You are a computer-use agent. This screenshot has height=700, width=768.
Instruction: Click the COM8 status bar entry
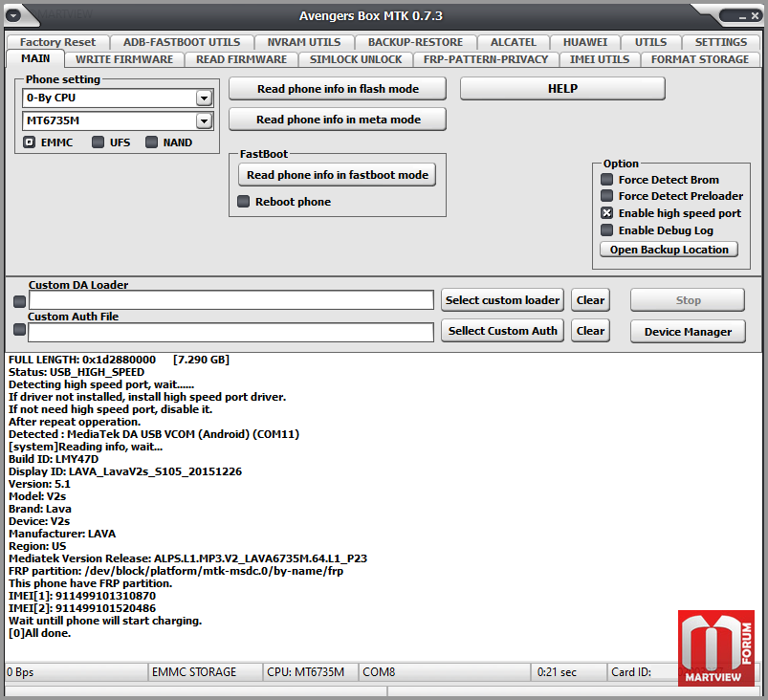click(x=445, y=671)
